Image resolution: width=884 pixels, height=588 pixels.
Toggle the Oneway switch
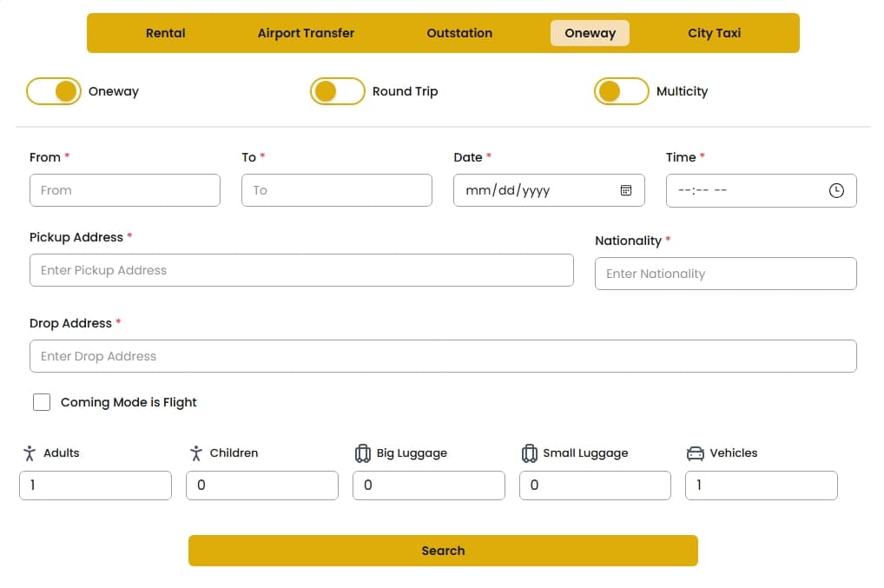[54, 91]
